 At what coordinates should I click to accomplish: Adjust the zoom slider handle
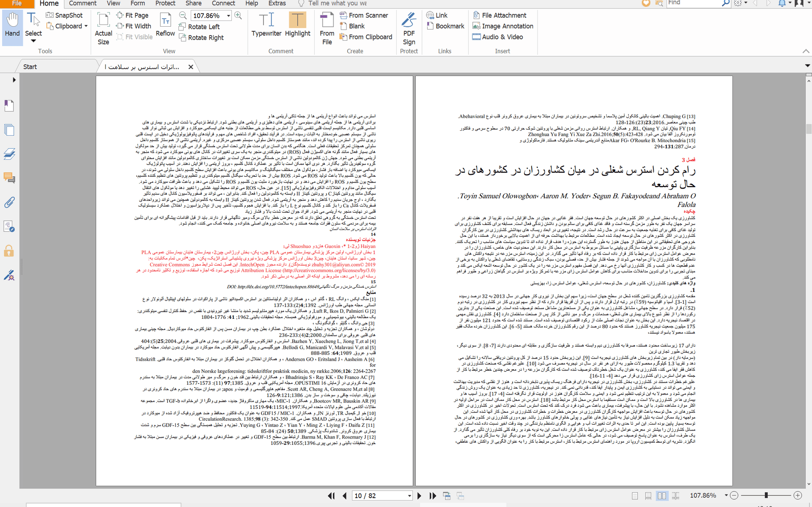(766, 495)
